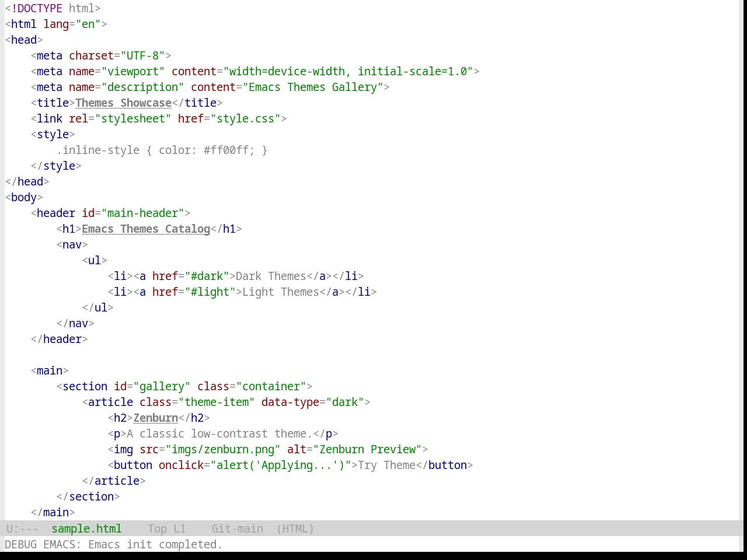Screen dimensions: 747x560
Task: Click the 'Emacs Themes Catalog' heading text
Action: (146, 229)
